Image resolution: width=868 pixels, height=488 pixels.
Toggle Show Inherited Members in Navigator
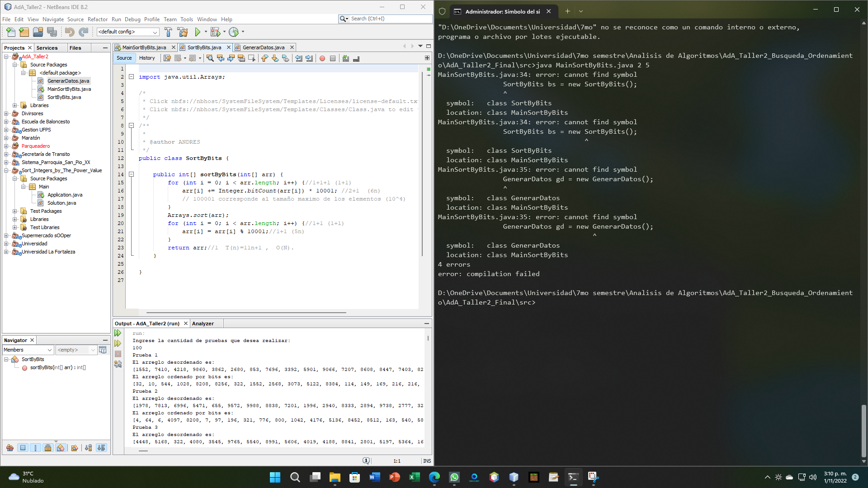[10, 448]
